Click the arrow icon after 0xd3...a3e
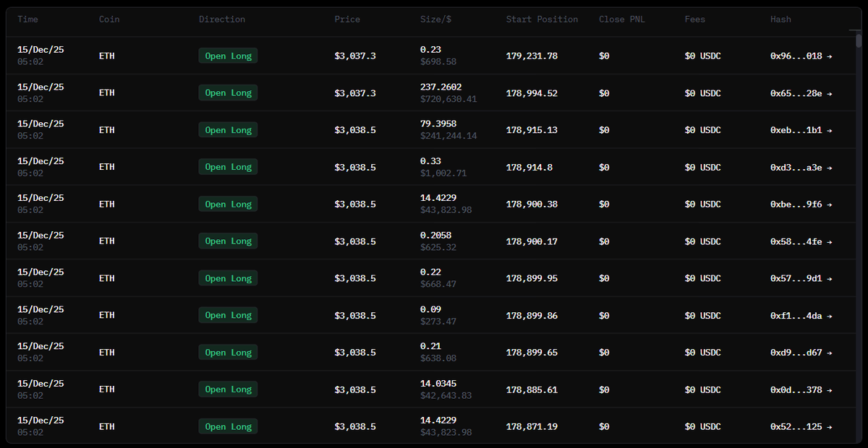 pyautogui.click(x=829, y=168)
